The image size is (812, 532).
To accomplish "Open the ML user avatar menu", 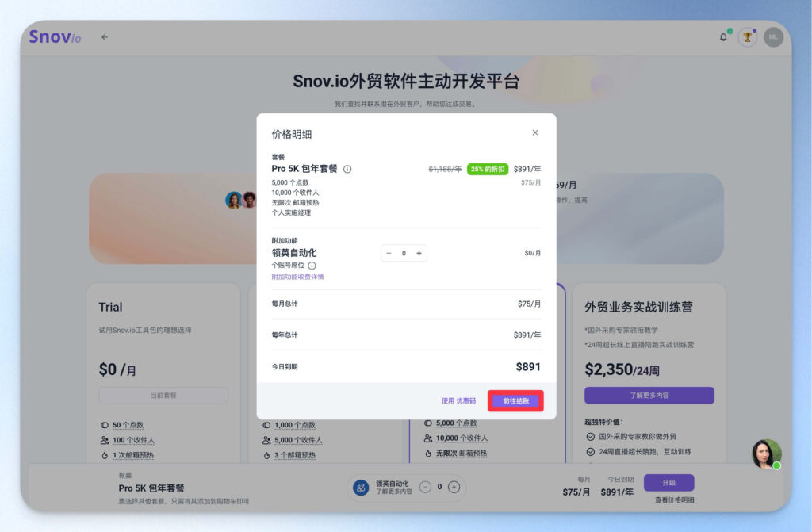I will (773, 36).
